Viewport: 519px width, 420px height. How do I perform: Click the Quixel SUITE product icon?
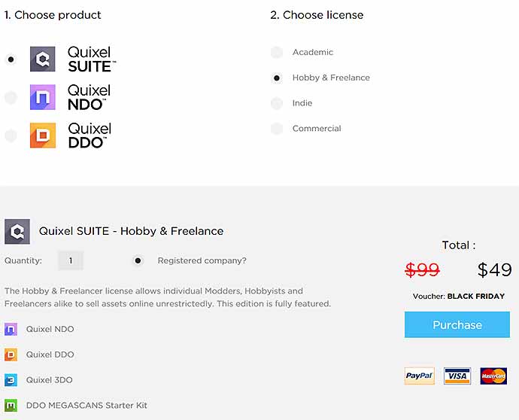coord(43,59)
